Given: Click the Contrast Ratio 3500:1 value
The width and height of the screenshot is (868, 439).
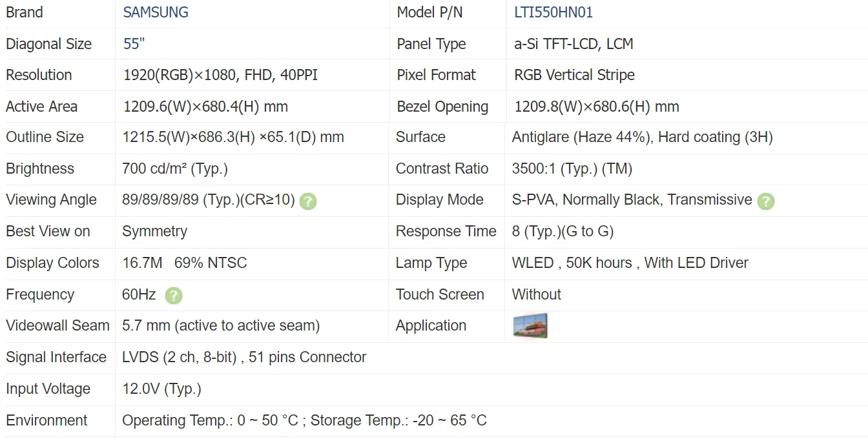Looking at the screenshot, I should tap(572, 168).
